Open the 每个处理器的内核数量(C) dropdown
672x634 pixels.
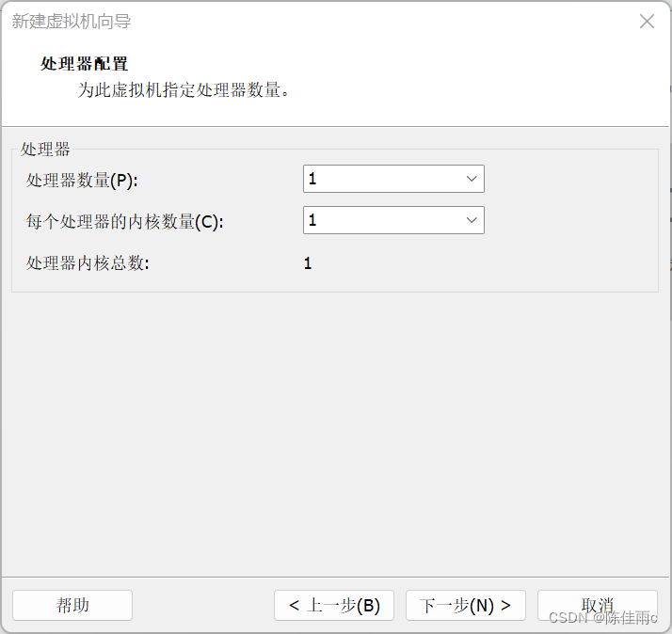pyautogui.click(x=393, y=220)
